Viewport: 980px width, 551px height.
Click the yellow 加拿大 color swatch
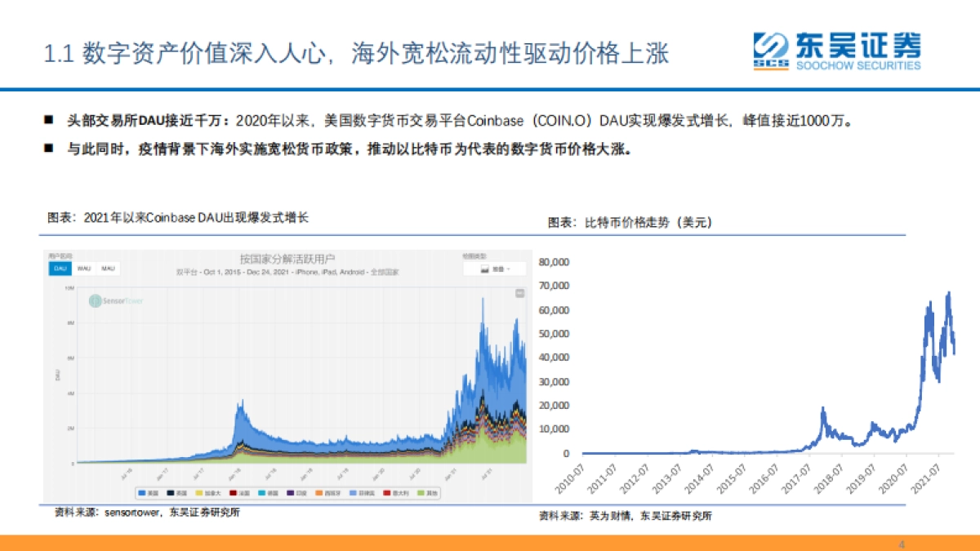198,491
